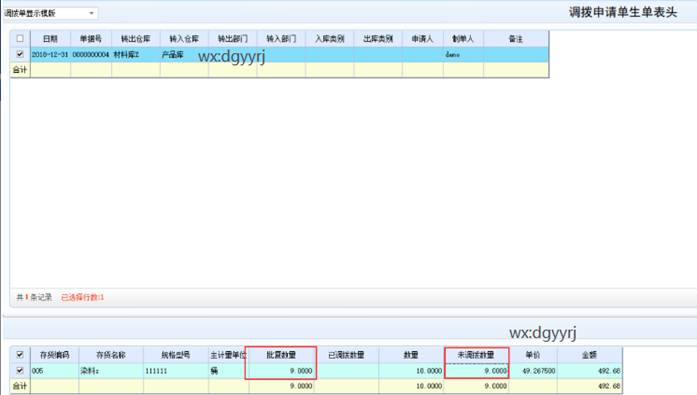
Task: Click the 金额 column header
Action: pyautogui.click(x=589, y=355)
